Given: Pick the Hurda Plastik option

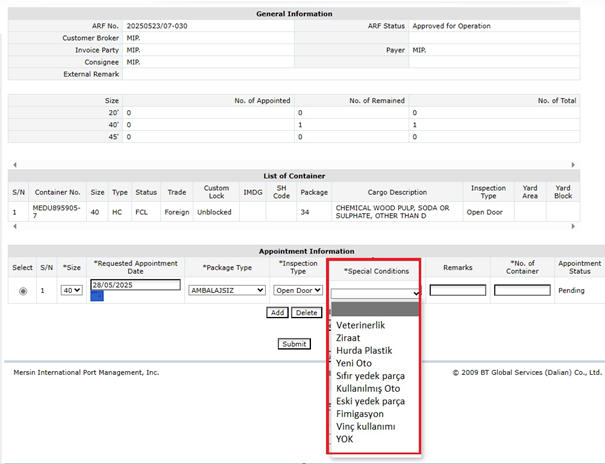Looking at the screenshot, I should pyautogui.click(x=364, y=351).
